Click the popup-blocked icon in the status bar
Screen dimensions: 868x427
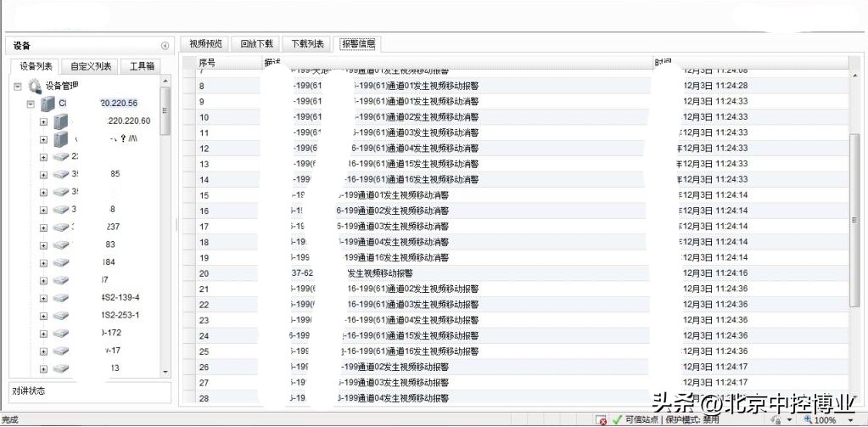(602, 420)
